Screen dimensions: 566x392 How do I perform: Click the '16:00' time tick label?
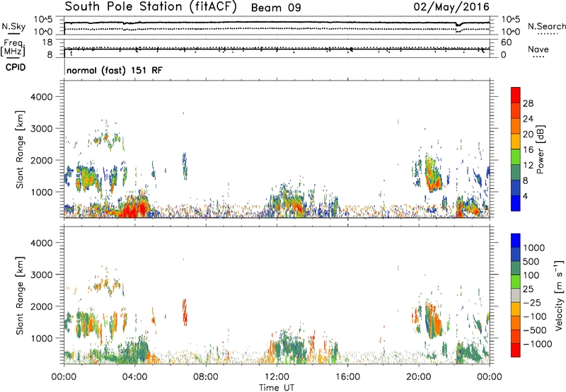[x=347, y=377]
